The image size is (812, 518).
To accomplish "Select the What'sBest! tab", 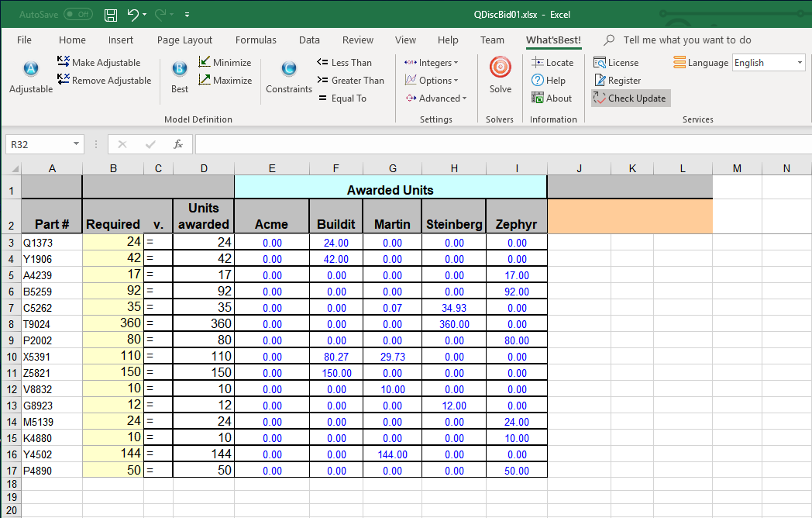I will pos(553,40).
